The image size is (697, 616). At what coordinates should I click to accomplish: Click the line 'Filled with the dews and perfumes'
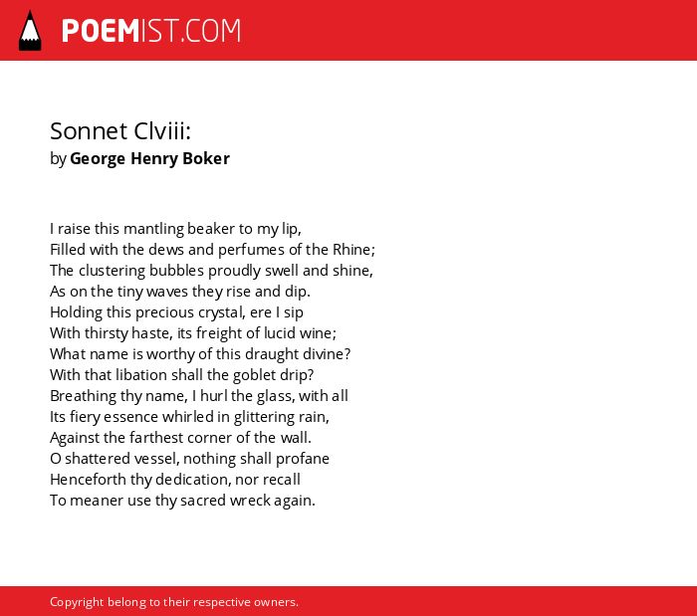coord(212,250)
